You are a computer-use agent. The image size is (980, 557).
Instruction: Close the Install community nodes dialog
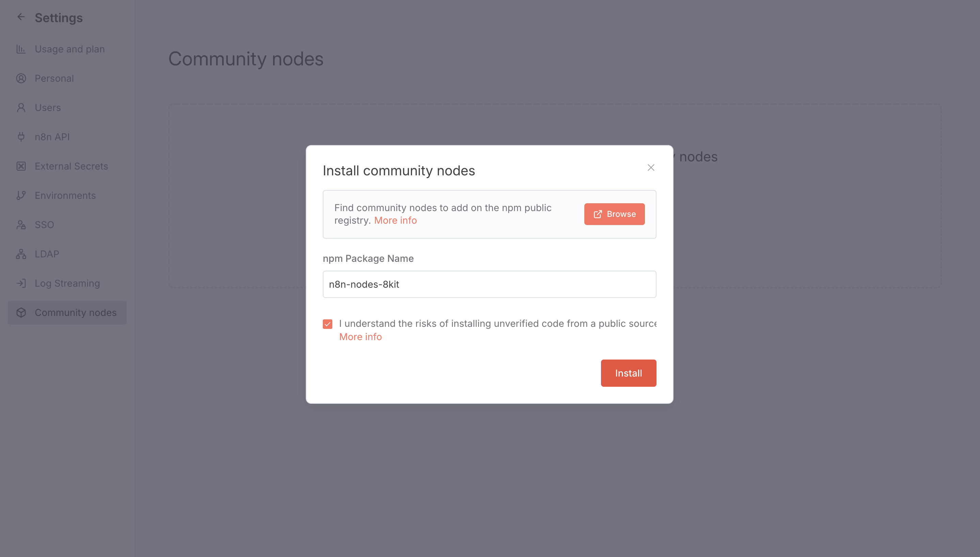[x=651, y=168]
